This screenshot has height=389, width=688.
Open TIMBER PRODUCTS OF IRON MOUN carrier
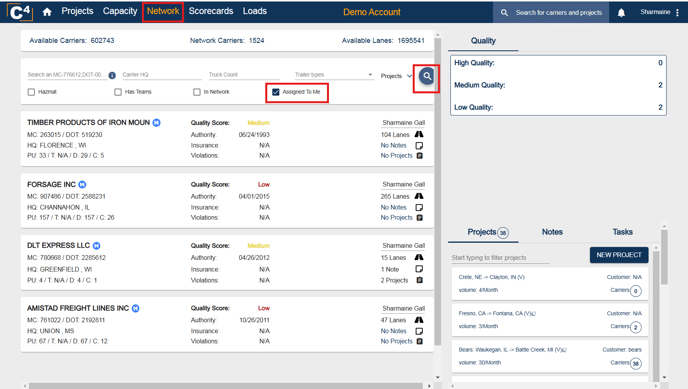(88, 122)
